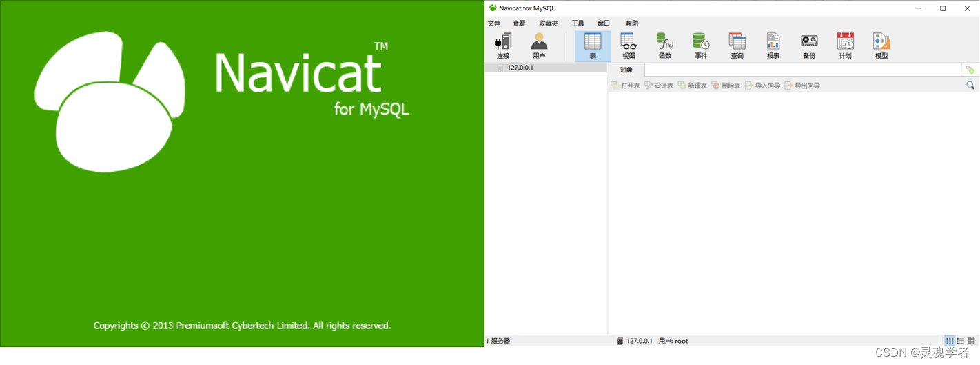Select the 对象 (Objects) tab
Screen dimensions: 980x365
tap(626, 70)
